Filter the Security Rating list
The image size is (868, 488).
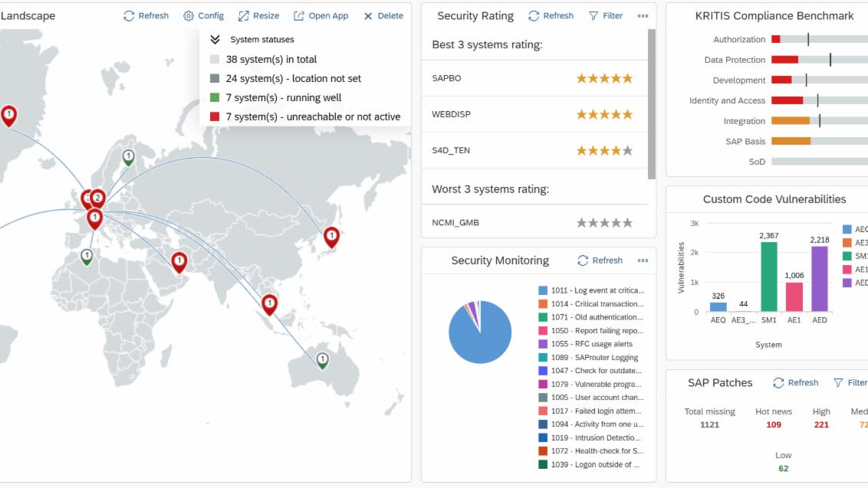click(605, 16)
